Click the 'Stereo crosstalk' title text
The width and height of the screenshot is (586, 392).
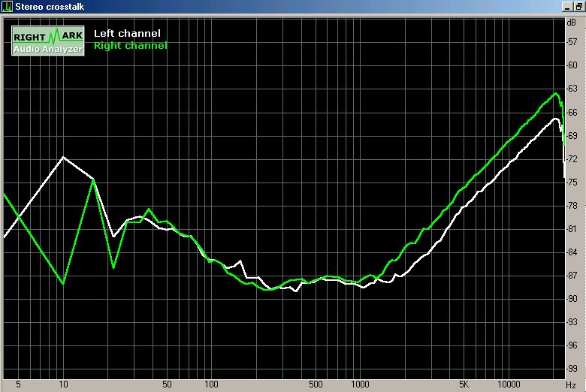tap(50, 6)
